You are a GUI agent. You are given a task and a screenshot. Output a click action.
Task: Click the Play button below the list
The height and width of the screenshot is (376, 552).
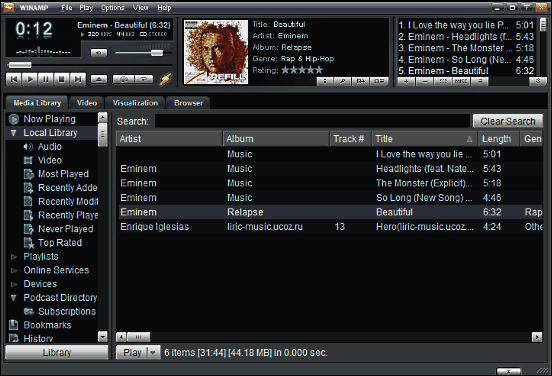pyautogui.click(x=132, y=352)
